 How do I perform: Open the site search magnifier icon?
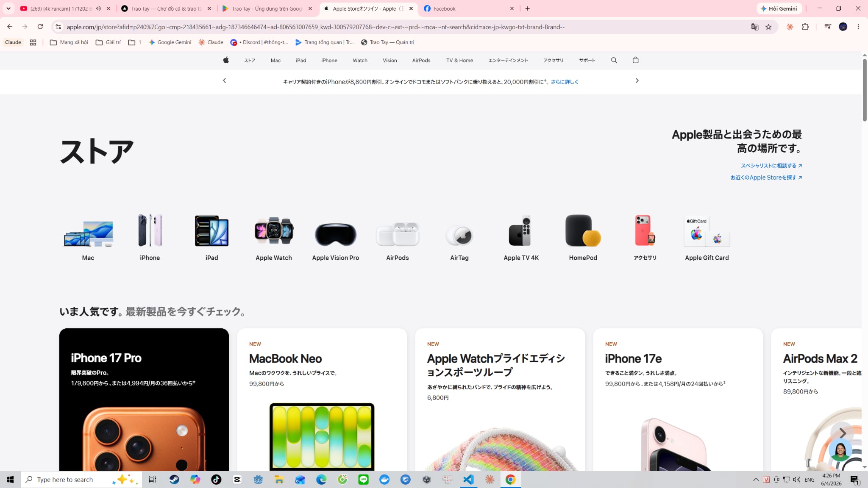coord(614,60)
